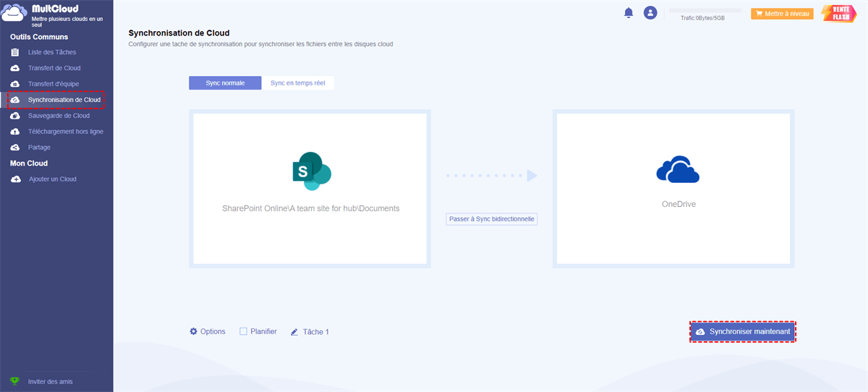Image resolution: width=868 pixels, height=392 pixels.
Task: Click the Transfert d'équipe icon
Action: 15,84
